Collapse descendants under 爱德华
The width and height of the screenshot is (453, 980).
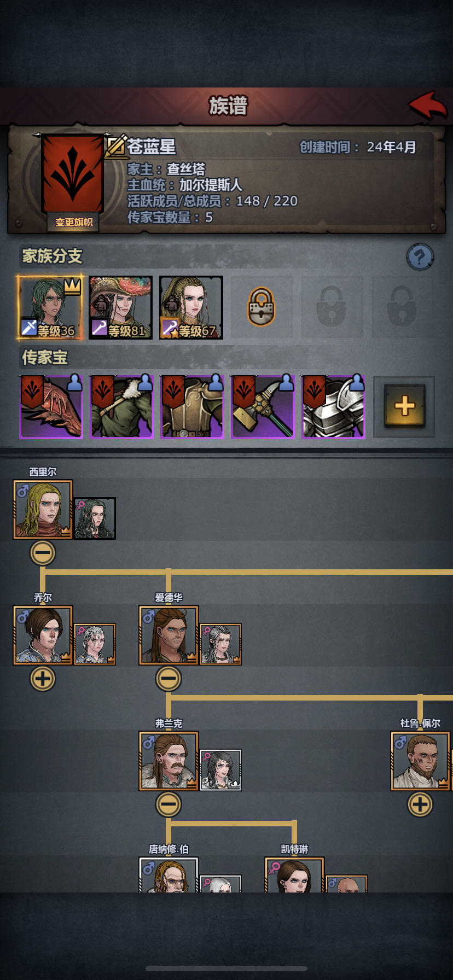click(169, 679)
